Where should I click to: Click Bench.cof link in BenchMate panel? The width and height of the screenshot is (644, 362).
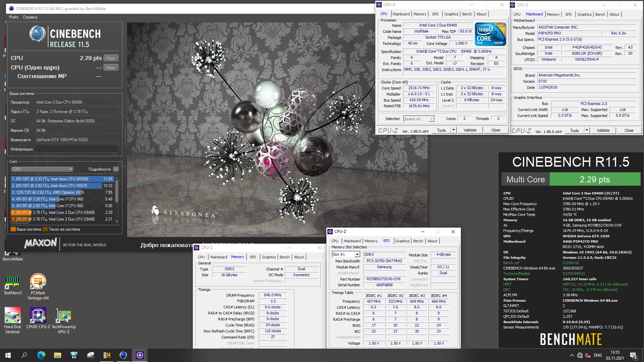click(x=511, y=263)
